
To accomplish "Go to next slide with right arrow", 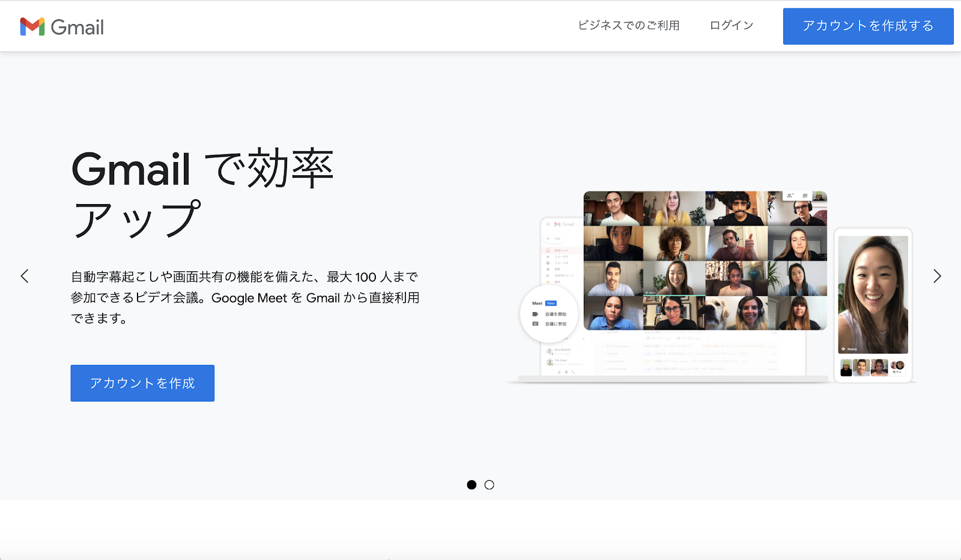I will click(936, 276).
